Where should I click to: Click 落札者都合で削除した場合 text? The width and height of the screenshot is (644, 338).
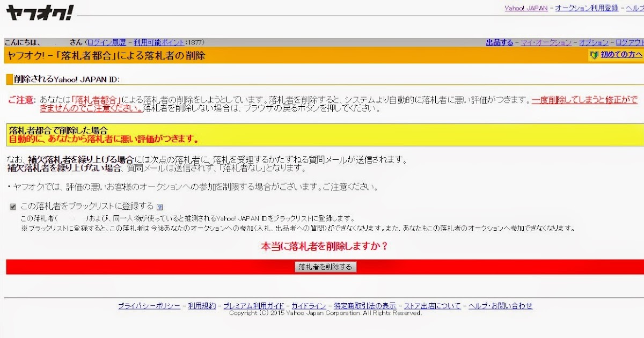click(58, 130)
